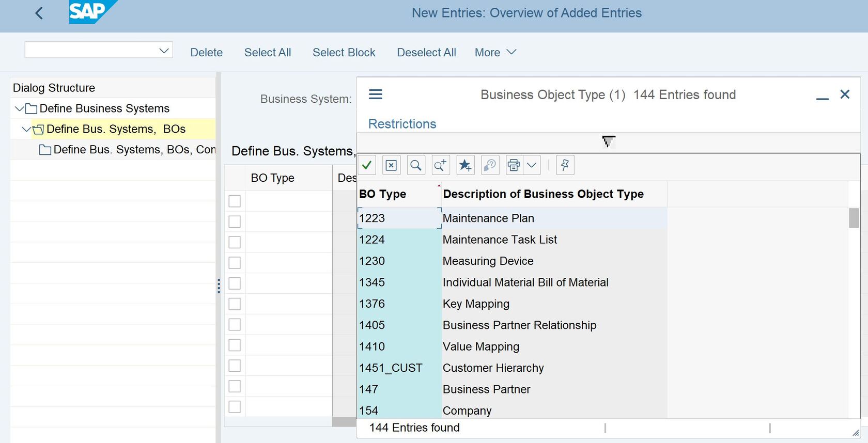This screenshot has width=868, height=443.
Task: Select the Customer Hierarchy entry
Action: coord(493,368)
